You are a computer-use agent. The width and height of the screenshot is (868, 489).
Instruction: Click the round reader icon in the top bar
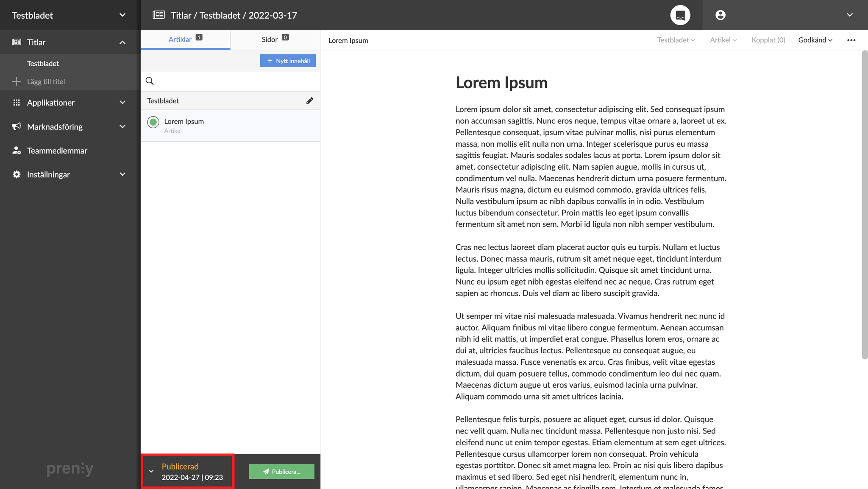pyautogui.click(x=680, y=15)
